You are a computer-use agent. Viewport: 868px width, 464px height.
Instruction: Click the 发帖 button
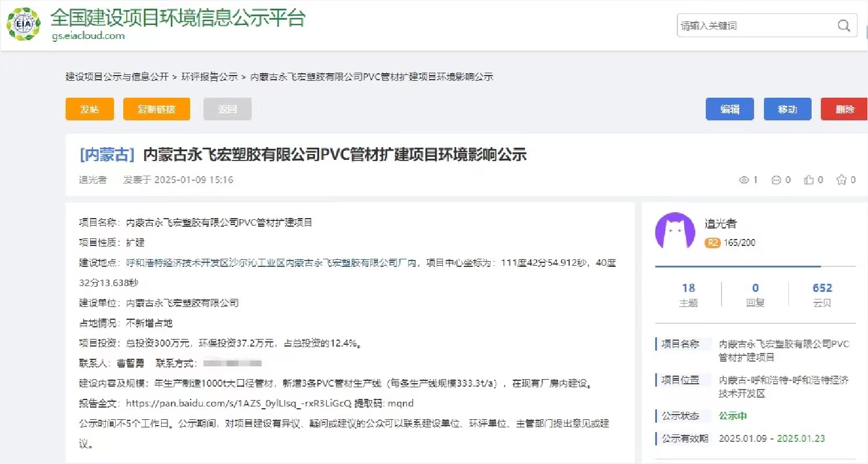[90, 109]
